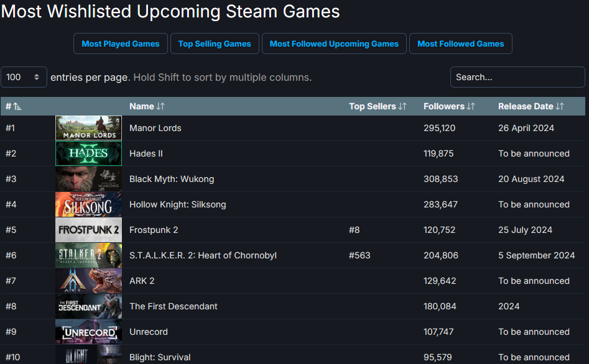Image resolution: width=589 pixels, height=364 pixels.
Task: Open the Hades II thumbnail image
Action: point(89,153)
